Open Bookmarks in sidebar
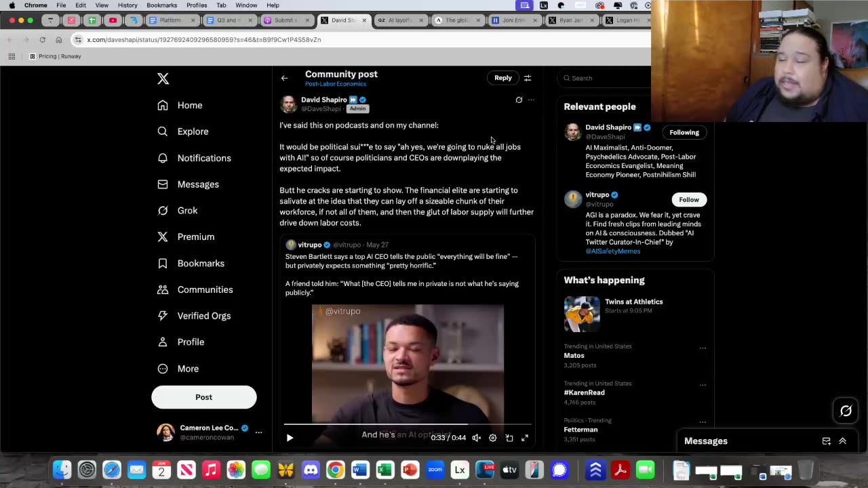This screenshot has width=868, height=488. point(191,263)
